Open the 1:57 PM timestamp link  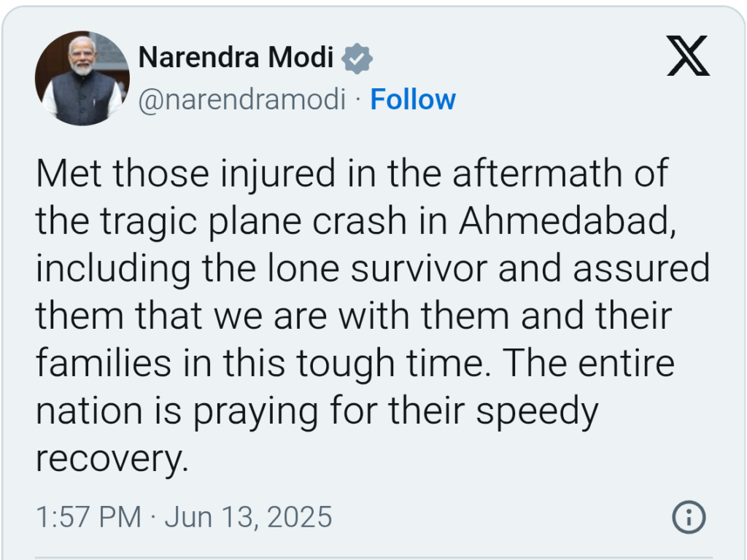point(88,517)
